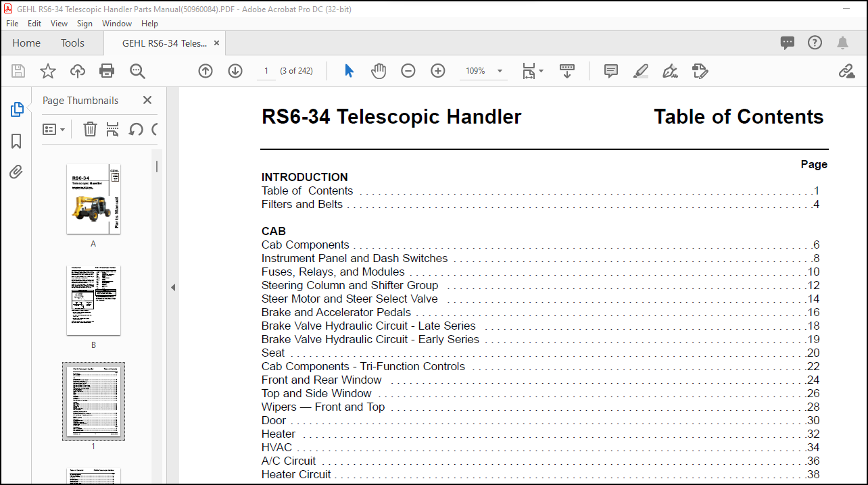Select the page thumbnail labeled B
The height and width of the screenshot is (485, 868).
tap(93, 300)
